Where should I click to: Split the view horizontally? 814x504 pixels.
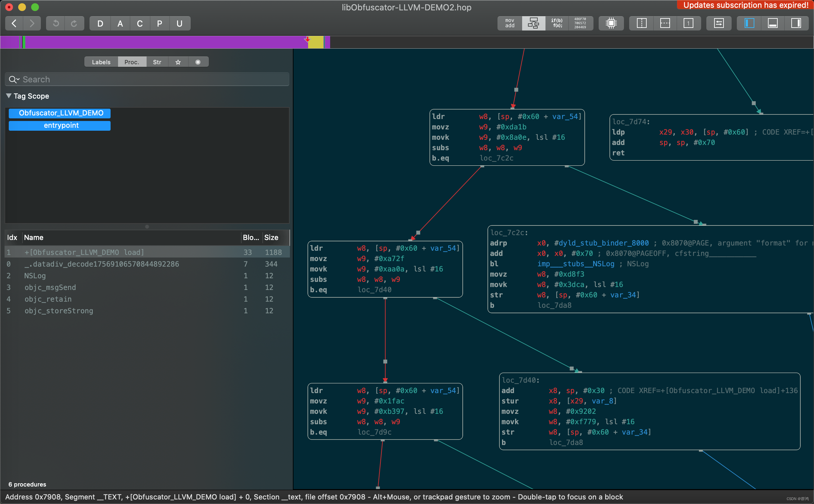(665, 23)
